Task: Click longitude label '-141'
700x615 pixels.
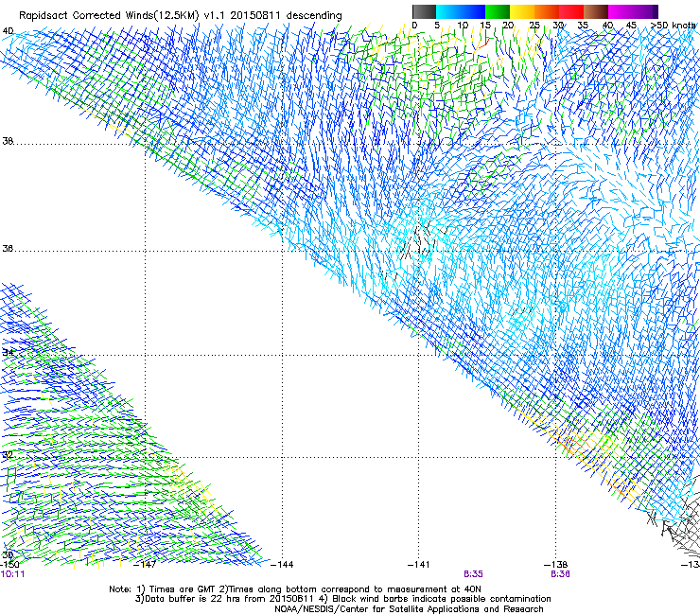Action: click(419, 565)
